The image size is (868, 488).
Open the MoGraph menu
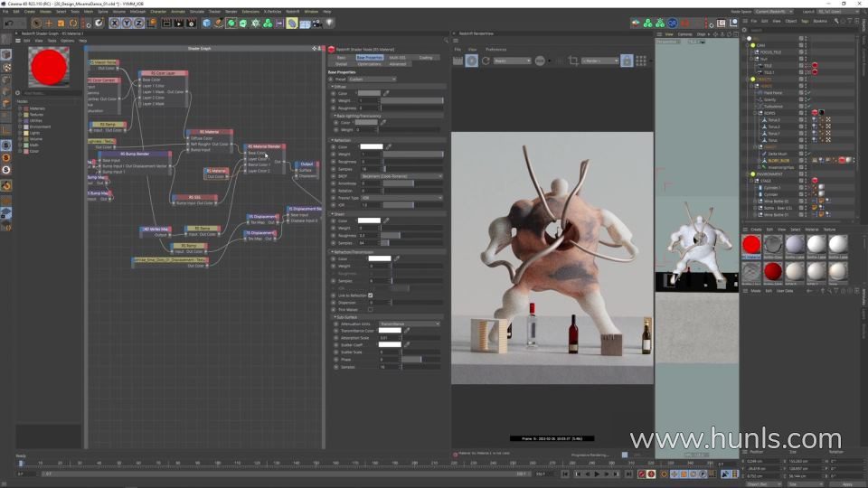click(x=137, y=12)
